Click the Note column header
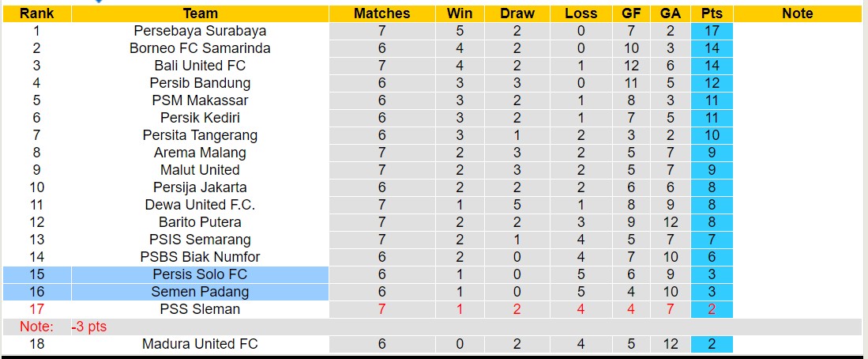 coord(797,13)
